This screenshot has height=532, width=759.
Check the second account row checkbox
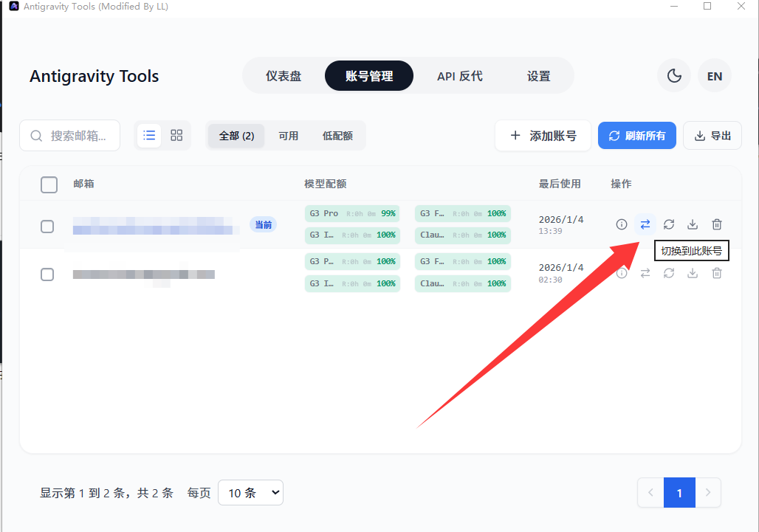pos(47,274)
